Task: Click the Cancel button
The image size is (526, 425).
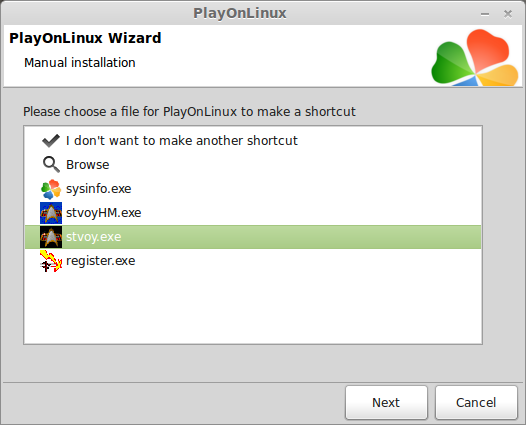Action: 476,403
